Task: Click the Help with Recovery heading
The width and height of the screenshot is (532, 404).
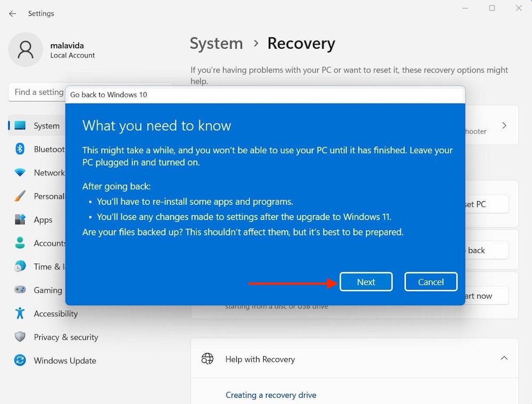Action: [260, 359]
